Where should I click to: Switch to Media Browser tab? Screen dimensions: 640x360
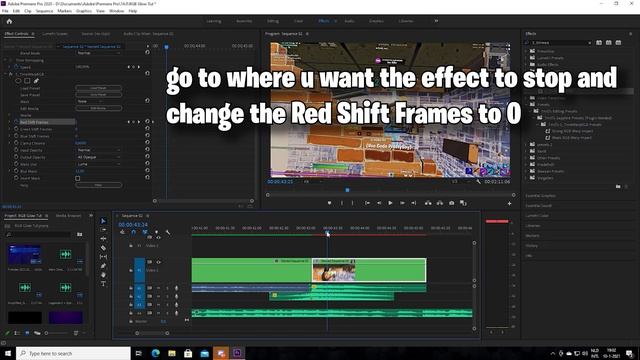point(68,216)
